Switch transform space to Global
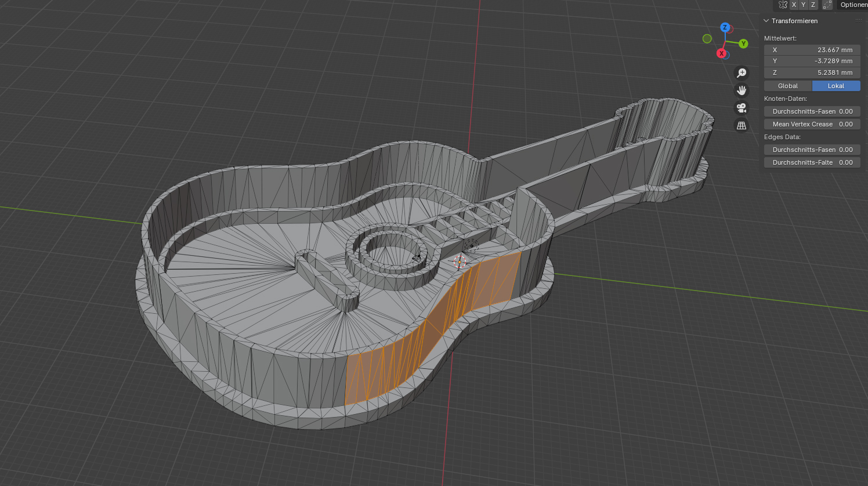Image resolution: width=868 pixels, height=486 pixels. [x=788, y=86]
